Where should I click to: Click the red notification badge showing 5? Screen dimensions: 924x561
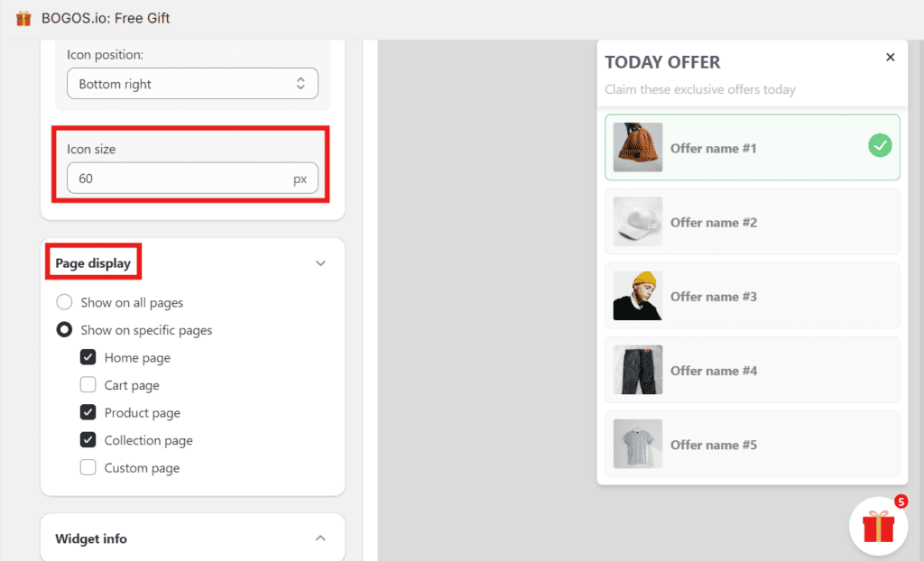pos(901,501)
